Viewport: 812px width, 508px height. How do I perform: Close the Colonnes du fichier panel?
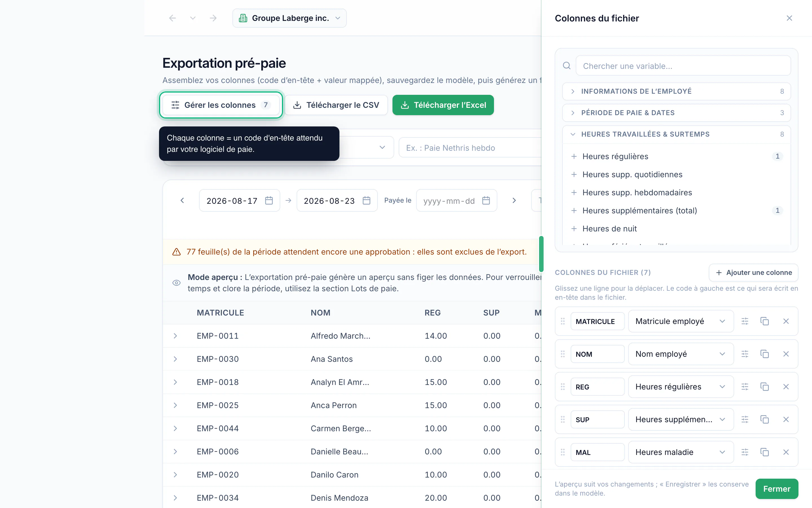789,18
